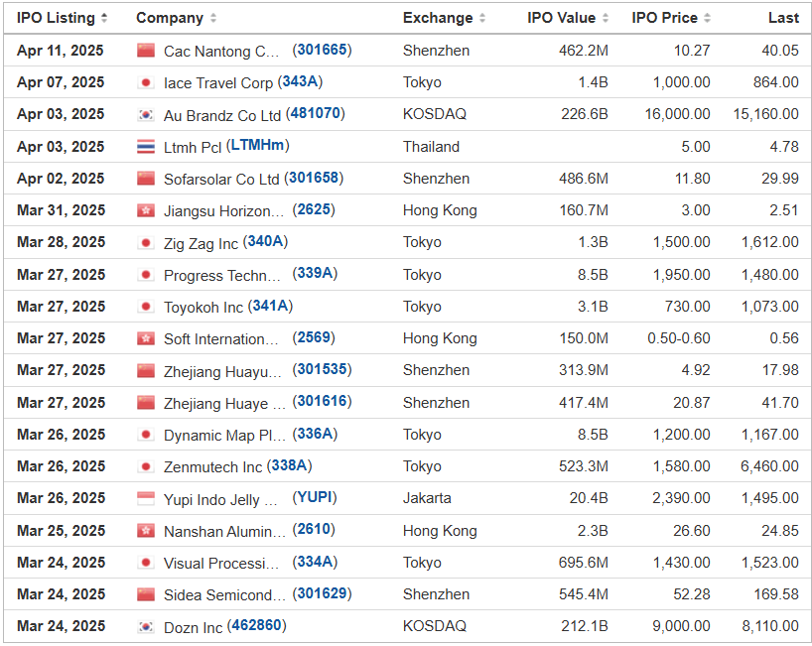Viewport: 812px width, 646px height.
Task: Click the Hong Kong flag beside Nanshan Alumin
Action: pyautogui.click(x=146, y=531)
